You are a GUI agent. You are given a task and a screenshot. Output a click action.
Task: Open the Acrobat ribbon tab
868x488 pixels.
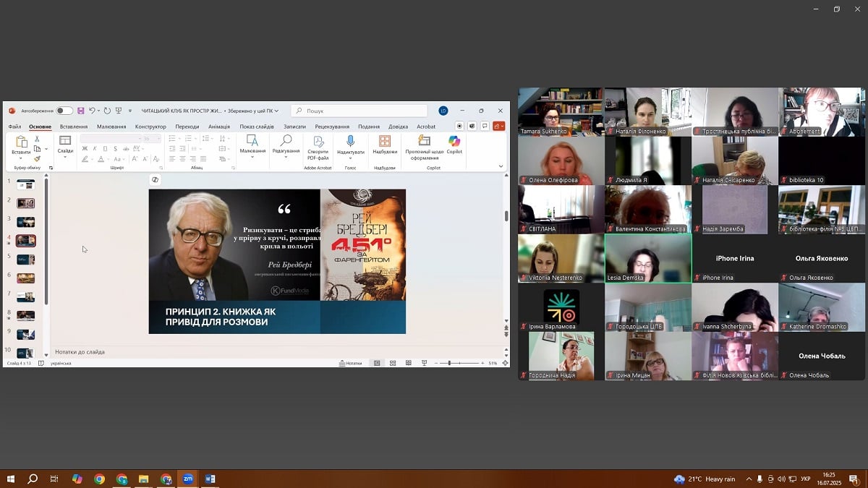[426, 127]
